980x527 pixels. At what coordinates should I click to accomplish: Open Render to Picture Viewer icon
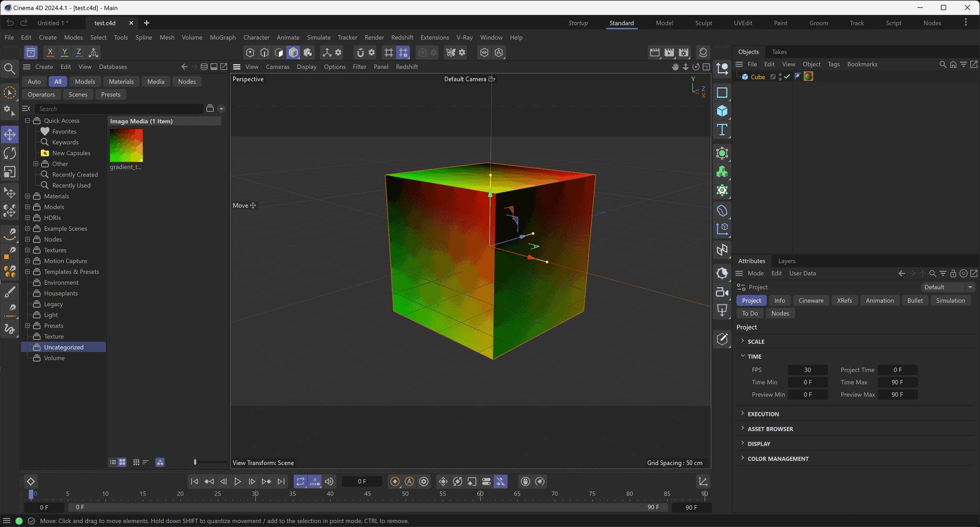click(669, 52)
